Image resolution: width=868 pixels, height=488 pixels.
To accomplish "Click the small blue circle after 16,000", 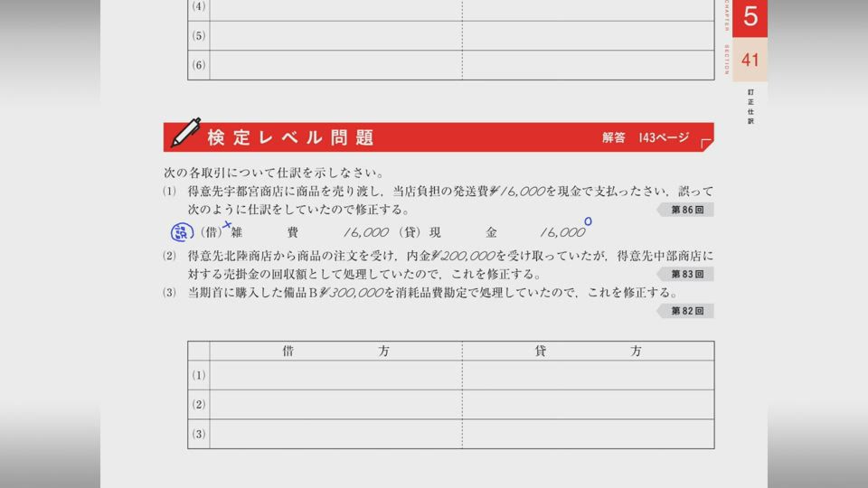I will pyautogui.click(x=588, y=221).
